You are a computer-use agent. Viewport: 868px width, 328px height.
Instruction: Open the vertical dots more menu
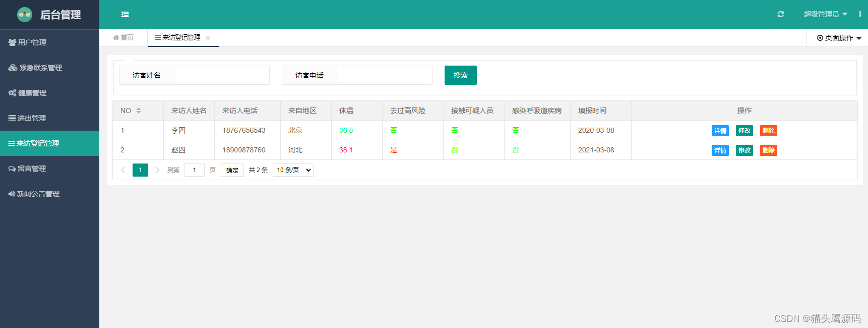click(x=860, y=14)
